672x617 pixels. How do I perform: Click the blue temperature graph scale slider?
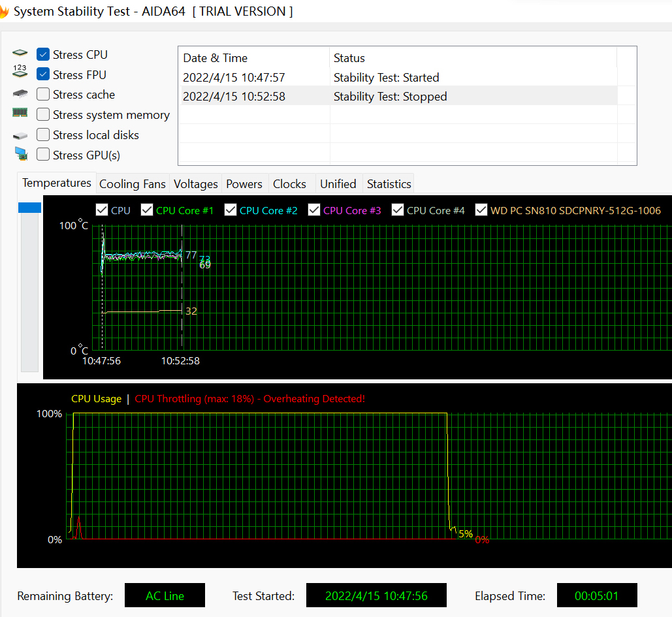tap(30, 208)
